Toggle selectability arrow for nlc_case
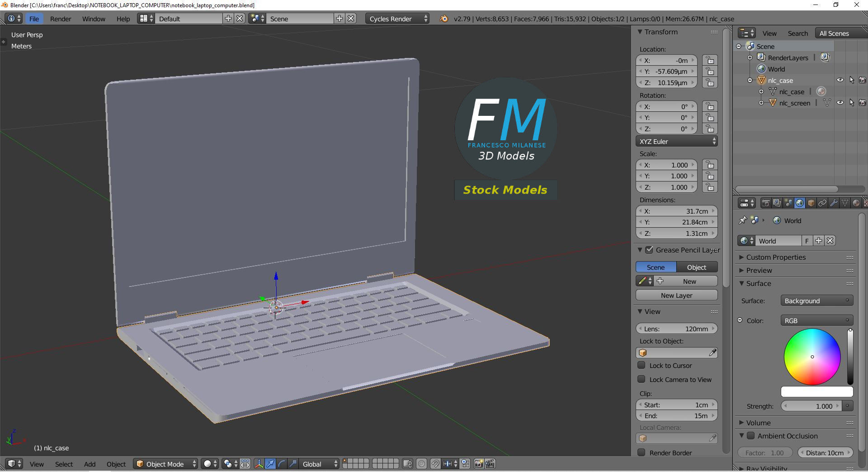This screenshot has height=472, width=868. (x=852, y=80)
